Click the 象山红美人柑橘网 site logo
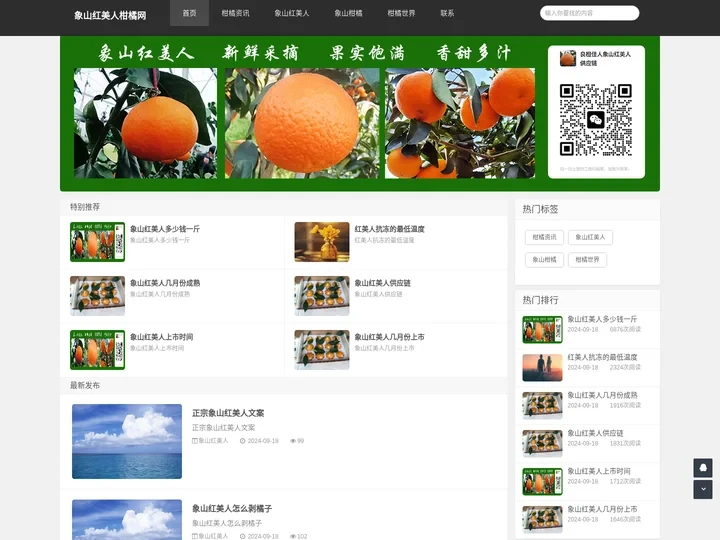 pos(110,16)
